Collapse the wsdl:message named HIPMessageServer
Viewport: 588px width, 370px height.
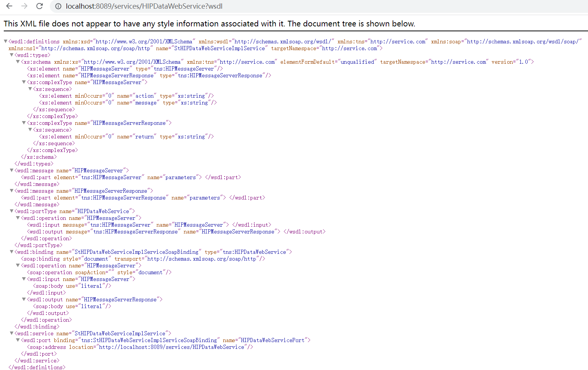[x=11, y=170]
